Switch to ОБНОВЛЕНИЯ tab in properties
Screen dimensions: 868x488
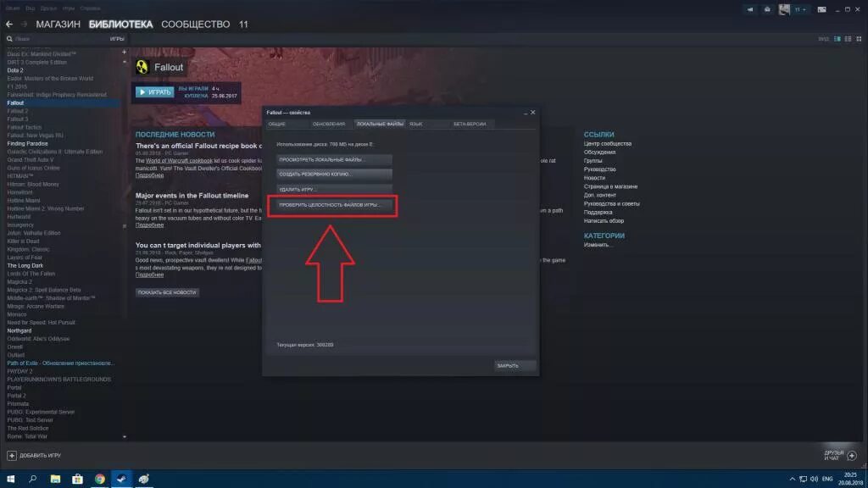pyautogui.click(x=329, y=124)
